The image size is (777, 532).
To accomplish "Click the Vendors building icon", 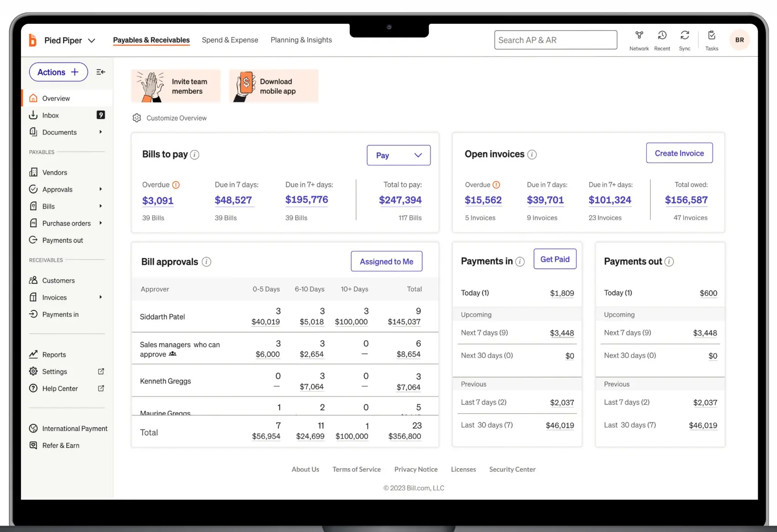I will [x=33, y=172].
